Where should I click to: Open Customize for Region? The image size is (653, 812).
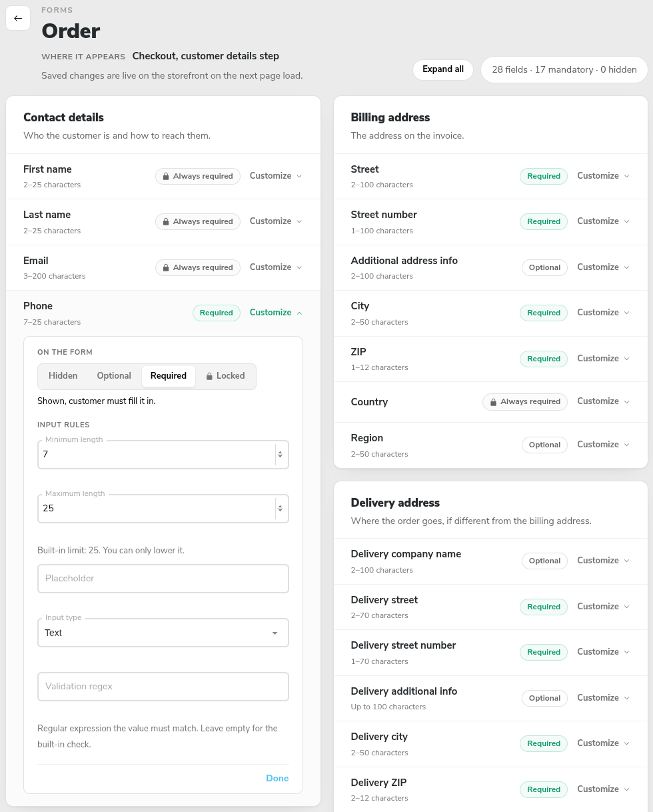pos(603,445)
